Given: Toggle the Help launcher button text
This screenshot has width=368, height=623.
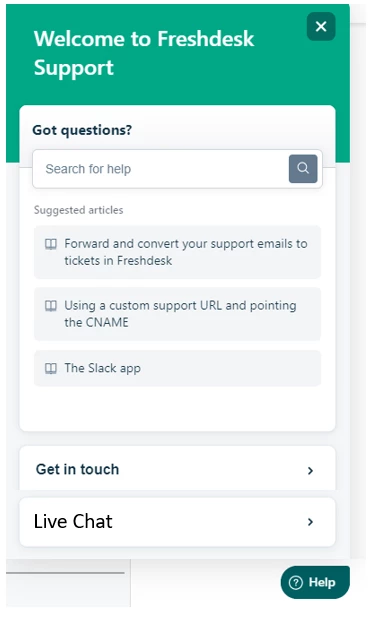Looking at the screenshot, I should 322,582.
